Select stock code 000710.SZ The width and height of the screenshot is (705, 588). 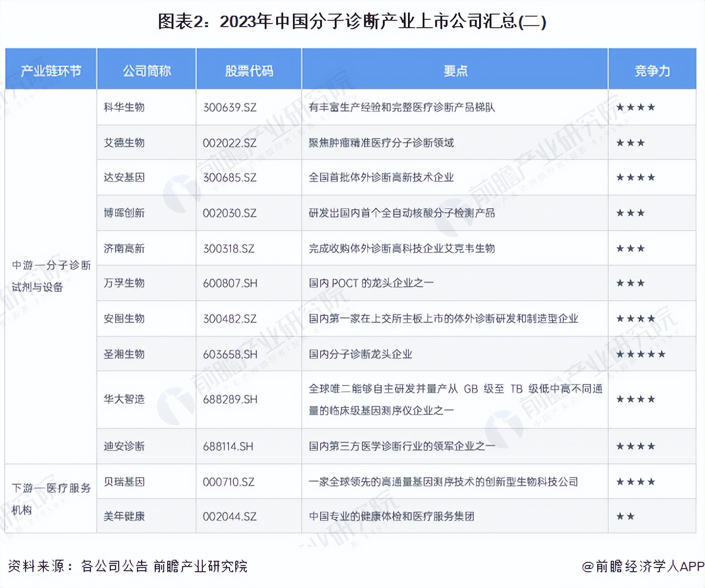coord(229,482)
